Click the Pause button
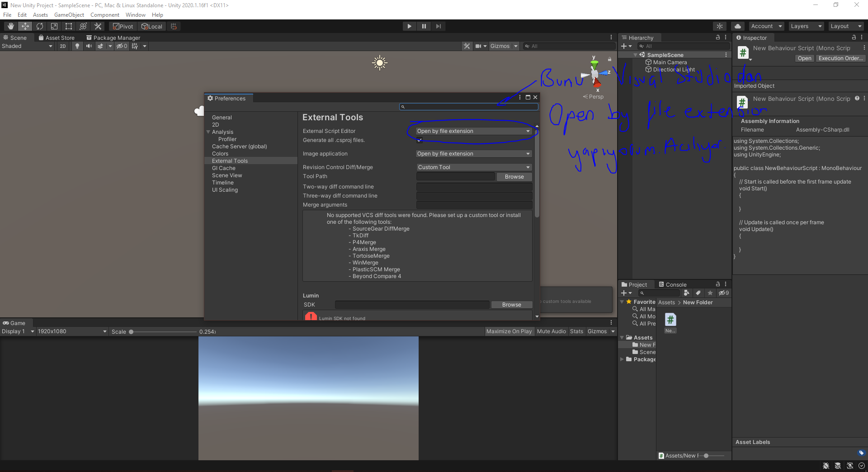 (x=424, y=26)
